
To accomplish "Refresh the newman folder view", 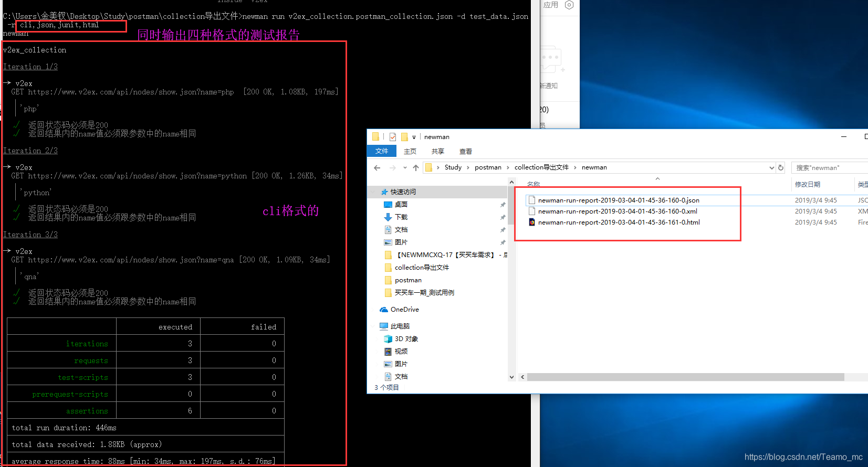I will click(x=781, y=168).
